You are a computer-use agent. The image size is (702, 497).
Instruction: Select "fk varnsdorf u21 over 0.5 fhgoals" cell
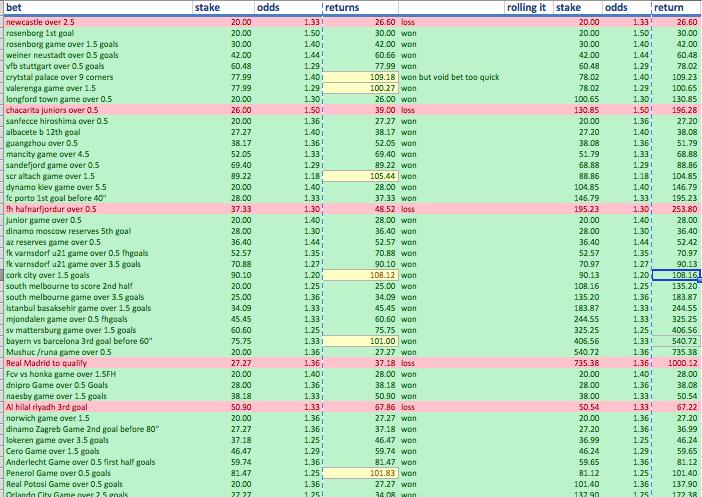point(98,253)
